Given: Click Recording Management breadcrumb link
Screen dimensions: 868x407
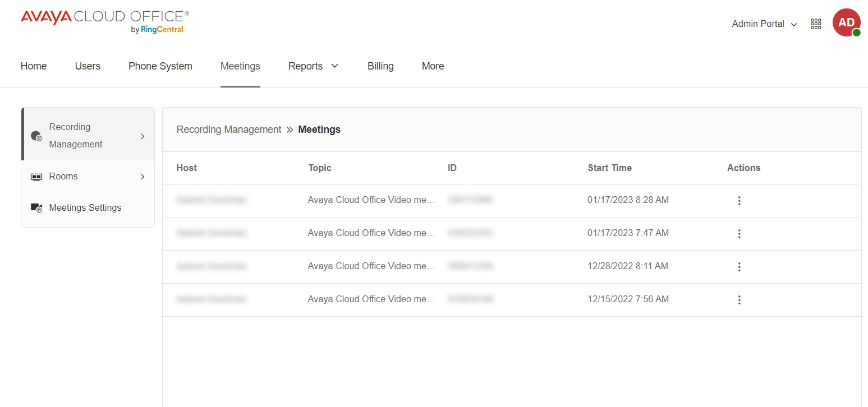Looking at the screenshot, I should [x=229, y=129].
